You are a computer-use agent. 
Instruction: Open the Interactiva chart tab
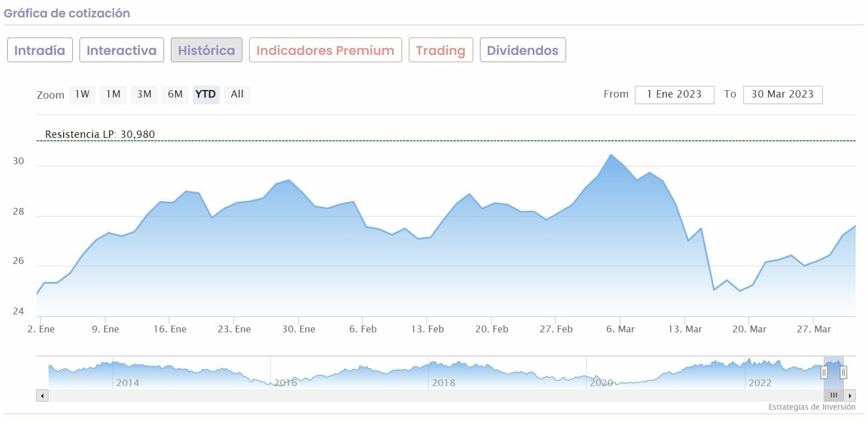(122, 50)
